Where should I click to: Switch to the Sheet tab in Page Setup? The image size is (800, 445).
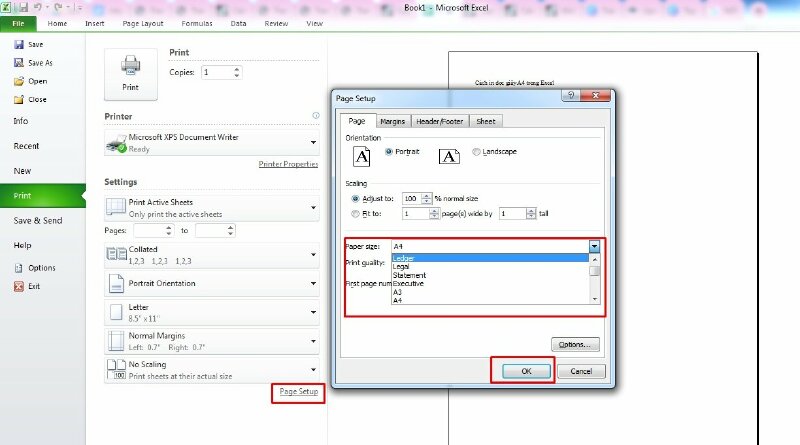point(486,121)
